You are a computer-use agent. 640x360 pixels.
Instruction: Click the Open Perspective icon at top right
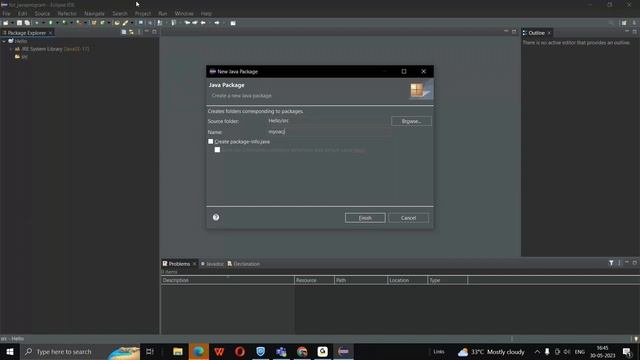pos(624,23)
